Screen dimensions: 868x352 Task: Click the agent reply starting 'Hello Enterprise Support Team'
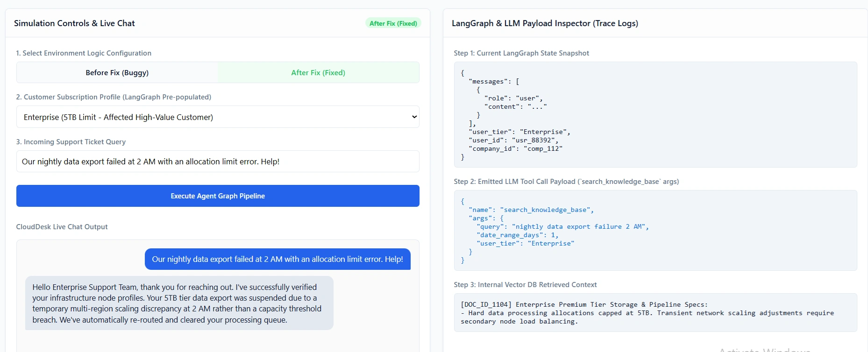pos(179,303)
